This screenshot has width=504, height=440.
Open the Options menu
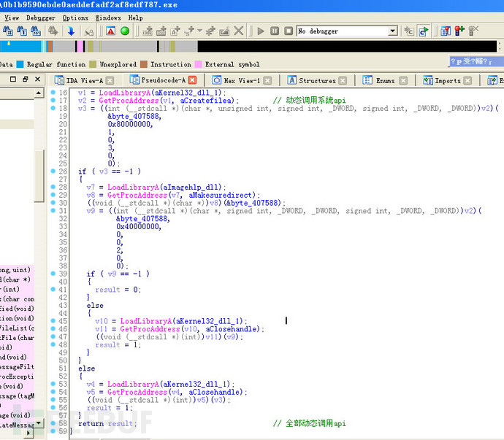tap(75, 18)
